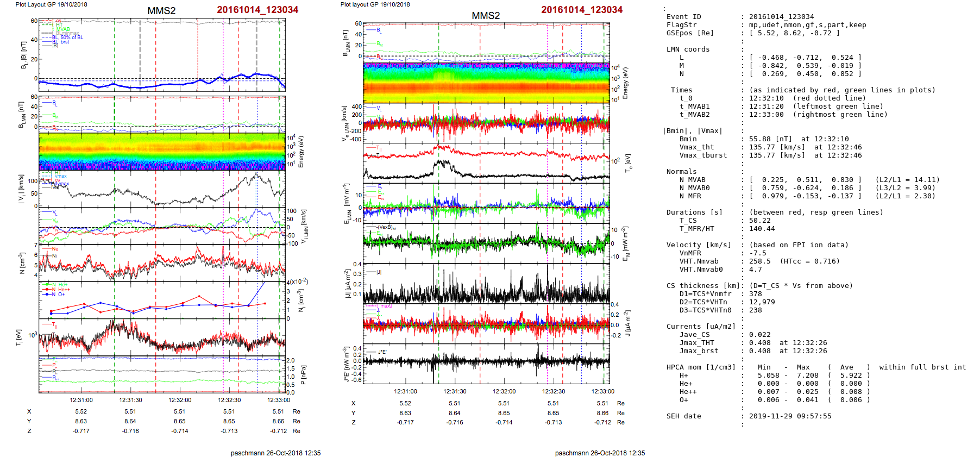Click the Plot Layout GP text at top left
The height and width of the screenshot is (457, 980).
click(51, 4)
